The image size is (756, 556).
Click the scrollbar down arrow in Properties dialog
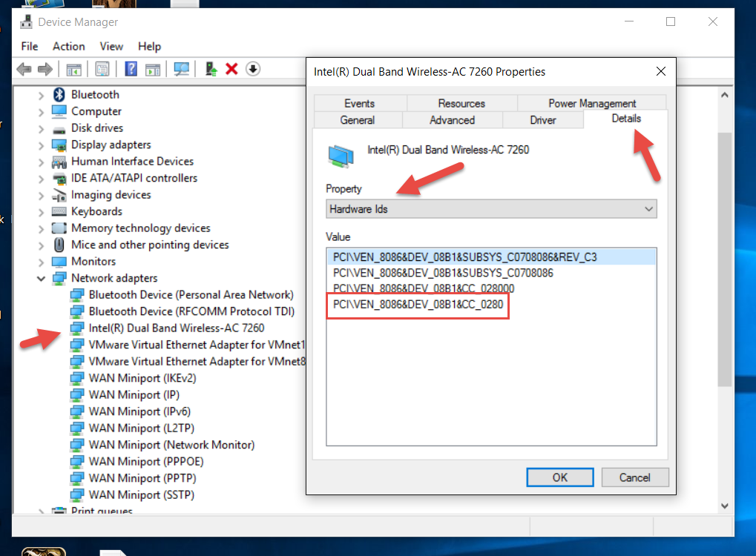point(723,504)
